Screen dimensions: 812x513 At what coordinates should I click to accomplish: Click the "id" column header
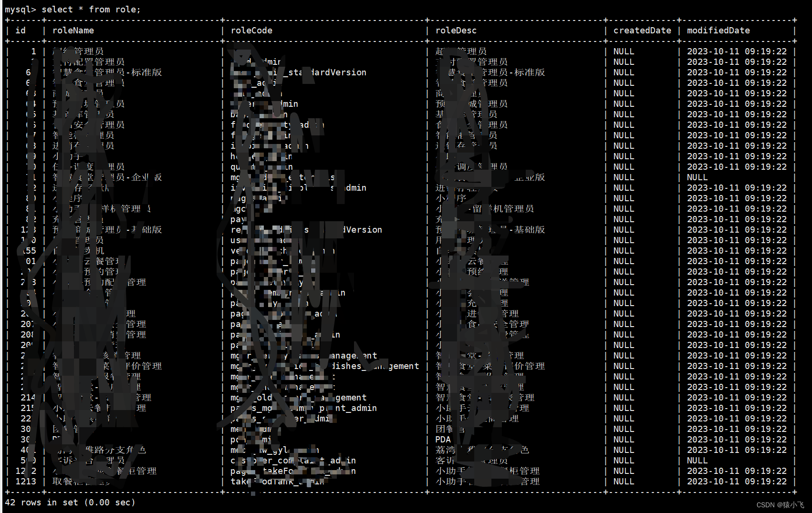[x=21, y=30]
